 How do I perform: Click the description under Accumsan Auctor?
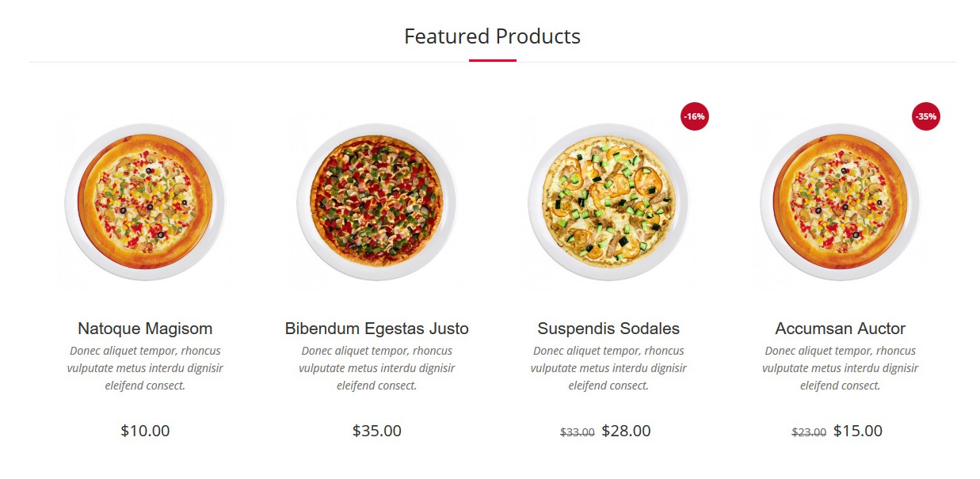(840, 368)
